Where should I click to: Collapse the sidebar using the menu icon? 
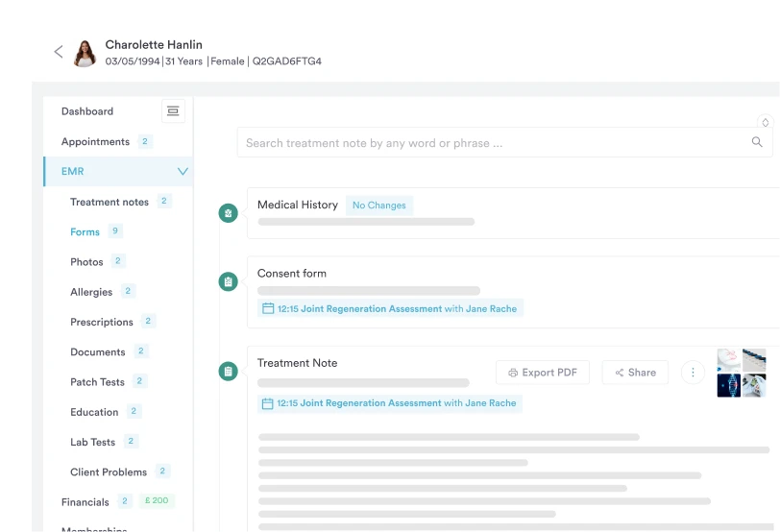[173, 111]
